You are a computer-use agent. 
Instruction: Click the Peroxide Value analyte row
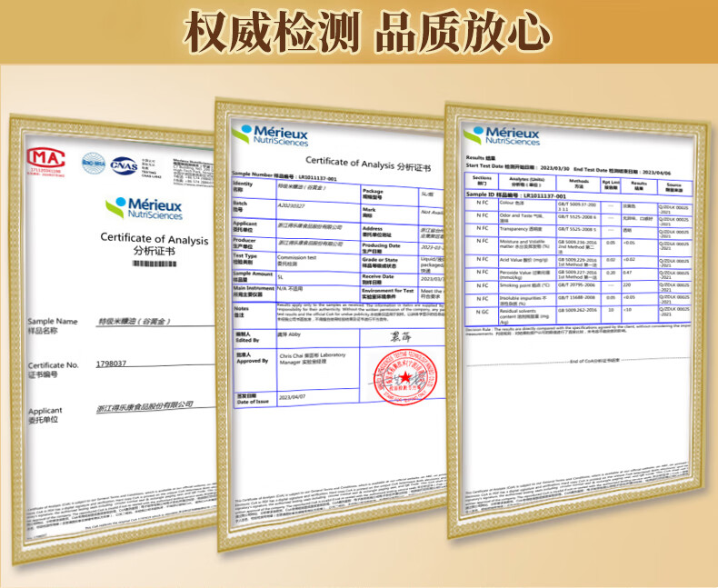click(578, 274)
